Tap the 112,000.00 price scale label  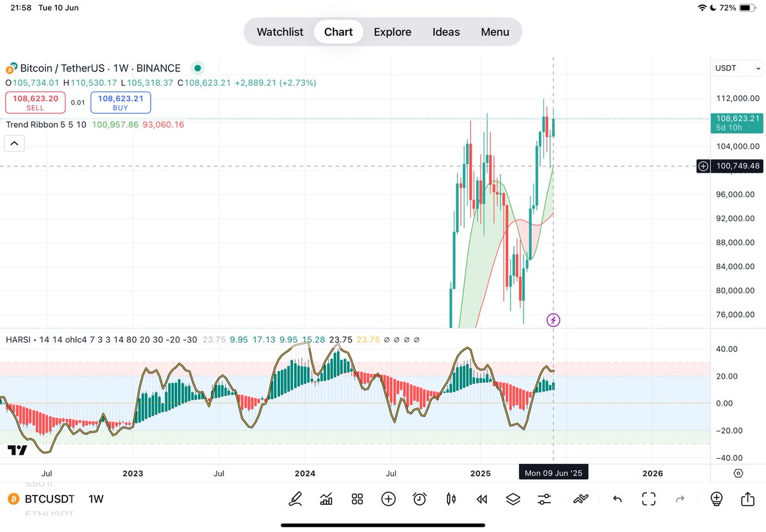click(738, 98)
